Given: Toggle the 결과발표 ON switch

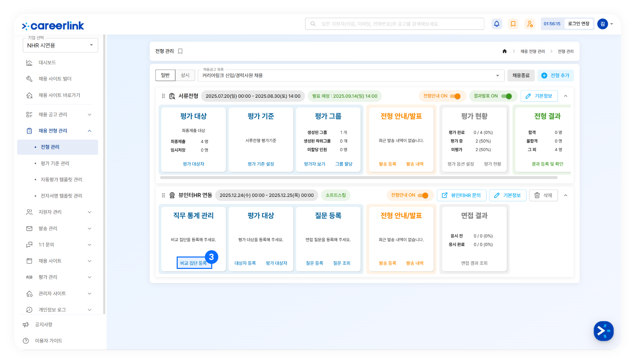Looking at the screenshot, I should click(506, 96).
